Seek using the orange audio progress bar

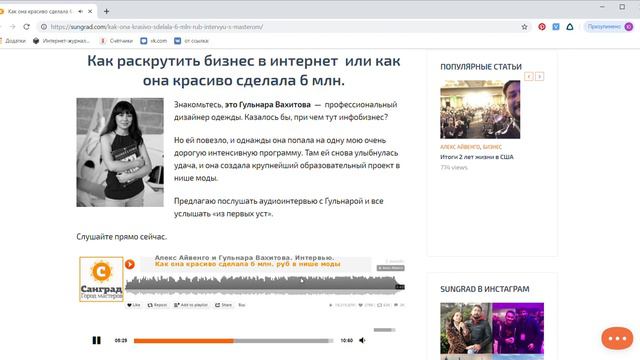tap(233, 340)
